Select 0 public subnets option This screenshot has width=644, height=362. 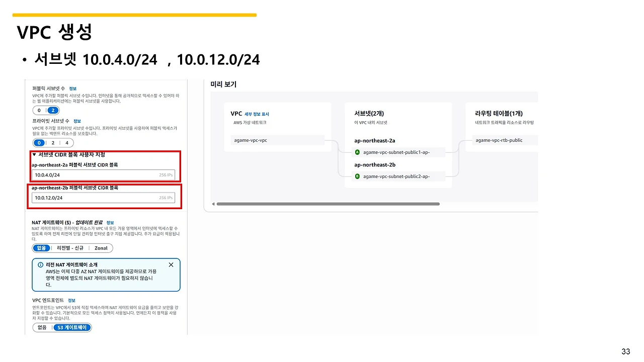coord(39,110)
